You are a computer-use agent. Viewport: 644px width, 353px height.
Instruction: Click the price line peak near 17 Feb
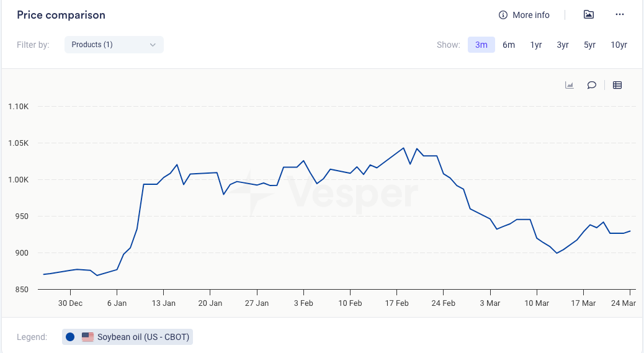[404, 148]
